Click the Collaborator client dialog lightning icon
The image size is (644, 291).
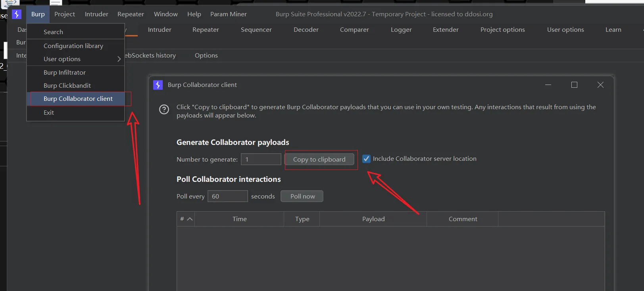(x=158, y=85)
